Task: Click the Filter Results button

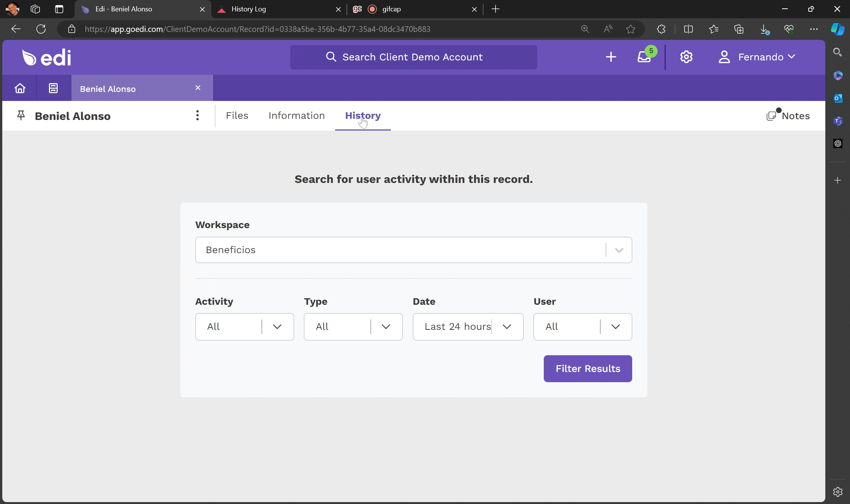Action: (x=587, y=369)
